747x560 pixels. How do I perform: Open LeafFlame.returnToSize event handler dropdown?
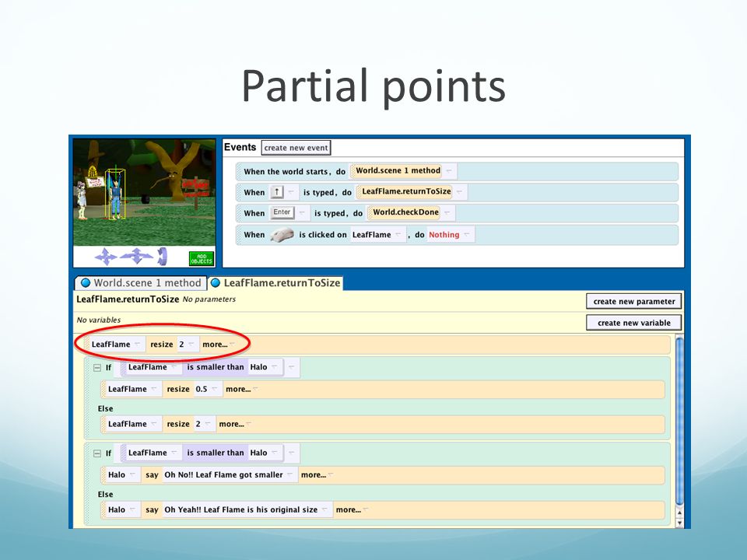(x=460, y=191)
